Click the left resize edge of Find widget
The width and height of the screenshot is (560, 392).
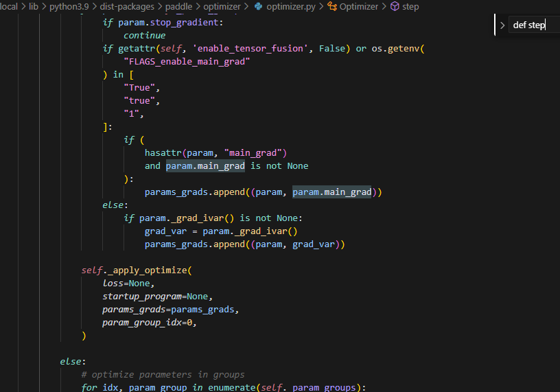pos(495,25)
